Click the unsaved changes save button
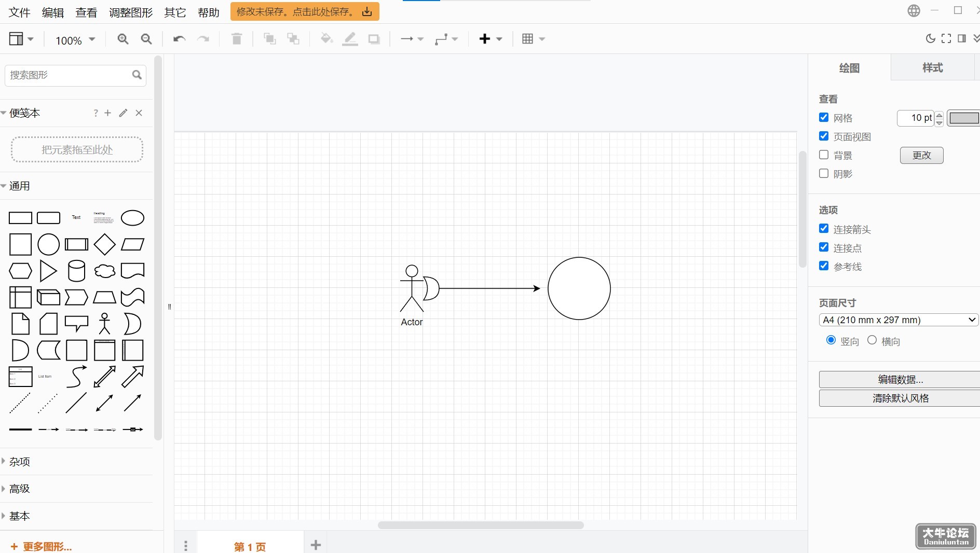This screenshot has width=980, height=553. [x=305, y=11]
